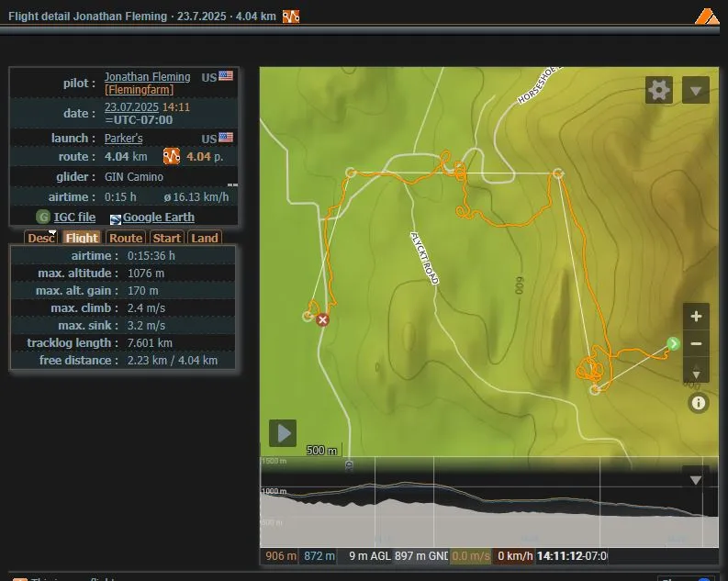Viewport: 728px width, 581px height.
Task: Click the 500 m map scale label
Action: [321, 451]
